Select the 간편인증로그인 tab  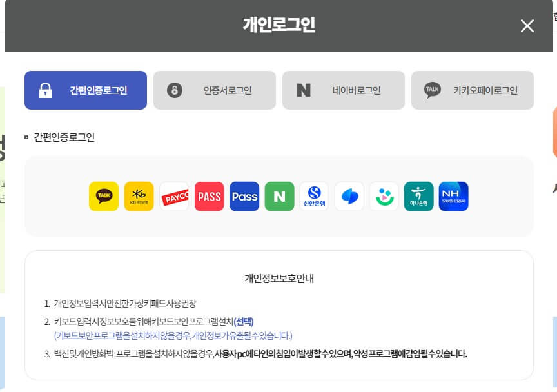[x=85, y=90]
